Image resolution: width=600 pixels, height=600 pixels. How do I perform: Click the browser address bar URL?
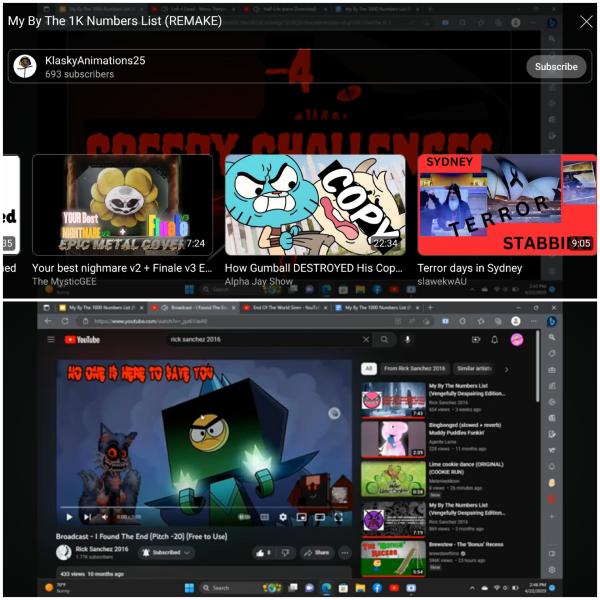(151, 321)
